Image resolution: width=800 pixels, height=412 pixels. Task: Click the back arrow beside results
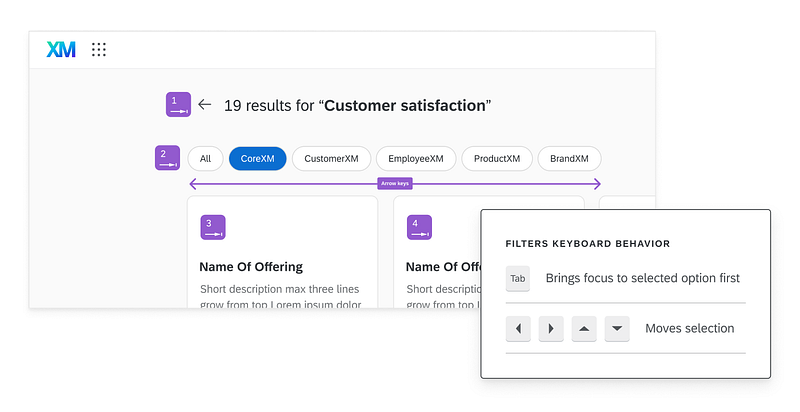205,104
